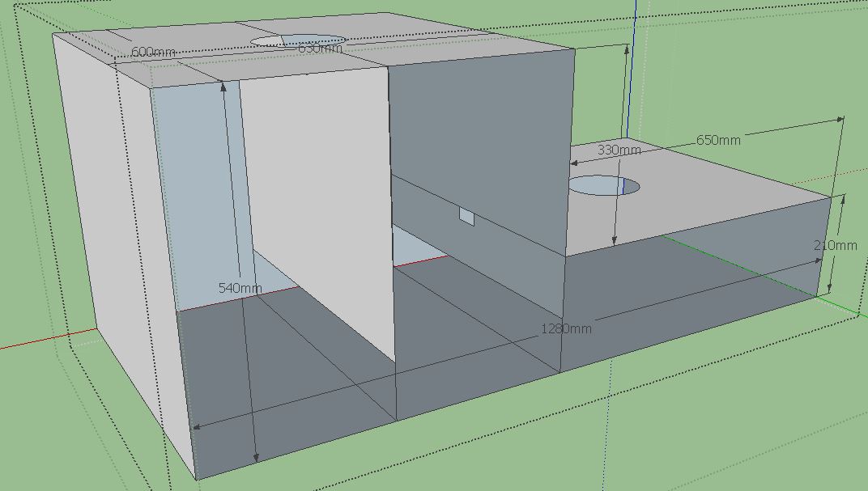This screenshot has width=868, height=491.
Task: Select the small rectangle on the inner panel
Action: [x=466, y=216]
